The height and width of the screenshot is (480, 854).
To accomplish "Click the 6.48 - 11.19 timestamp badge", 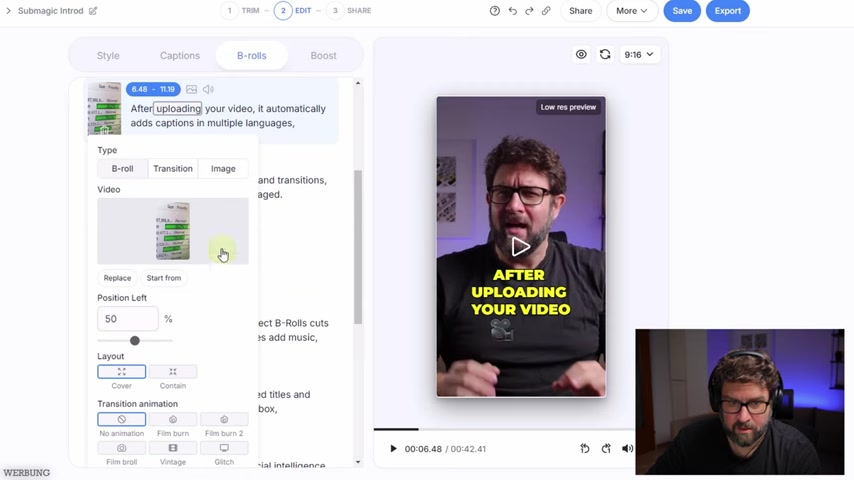I will 153,89.
